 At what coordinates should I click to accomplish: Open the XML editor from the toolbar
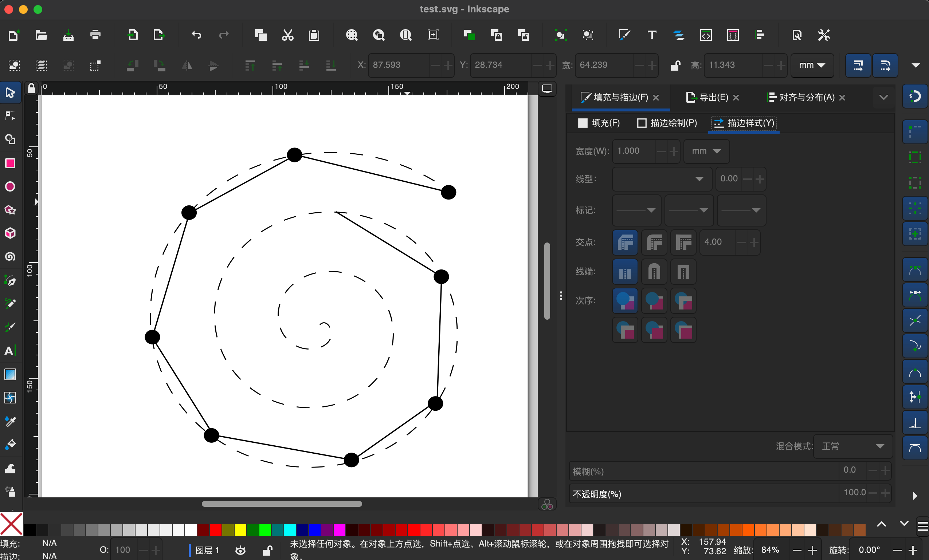tap(705, 35)
